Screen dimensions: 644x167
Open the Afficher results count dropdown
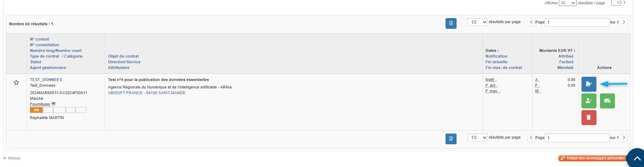[x=567, y=3]
